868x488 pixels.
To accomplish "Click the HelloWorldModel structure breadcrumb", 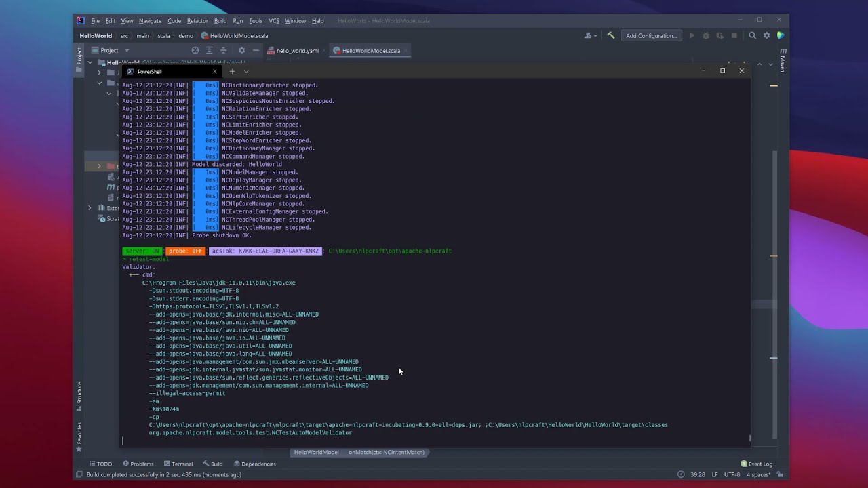I will [316, 452].
